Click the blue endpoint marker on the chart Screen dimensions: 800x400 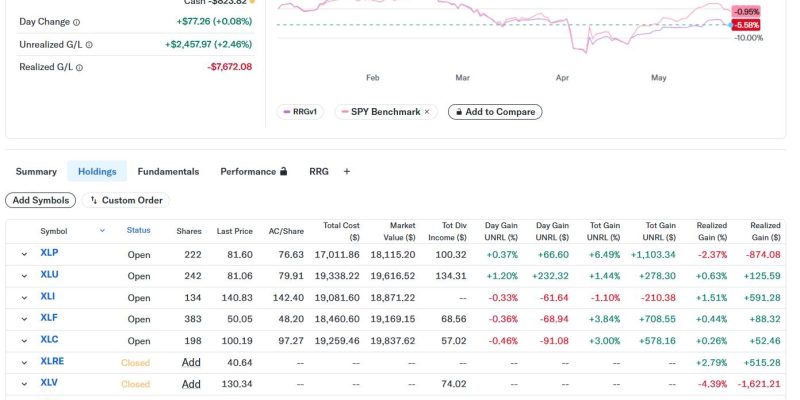[x=730, y=24]
